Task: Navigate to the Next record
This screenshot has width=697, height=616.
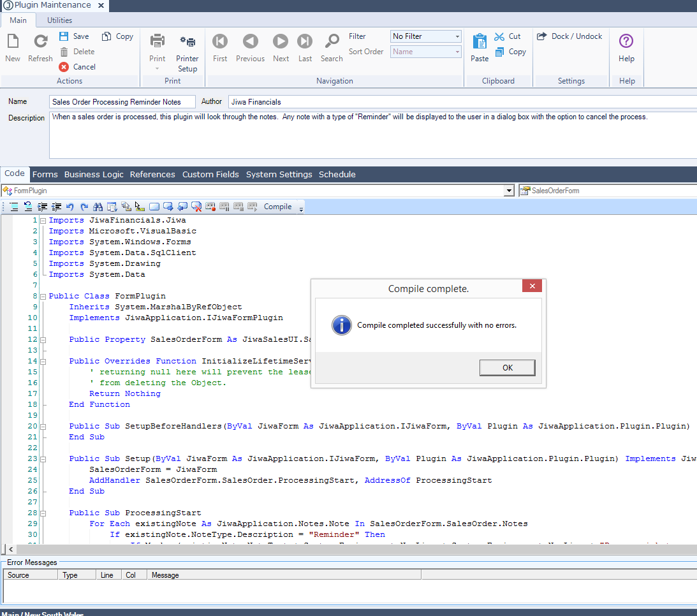Action: pos(281,42)
